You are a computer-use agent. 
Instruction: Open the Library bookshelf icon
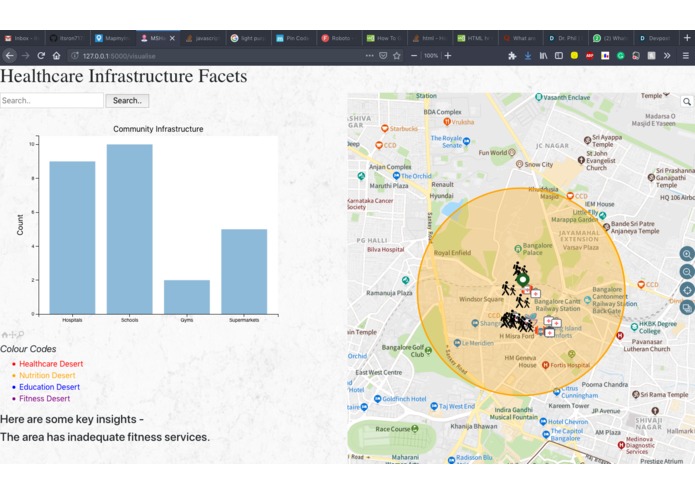coord(543,56)
